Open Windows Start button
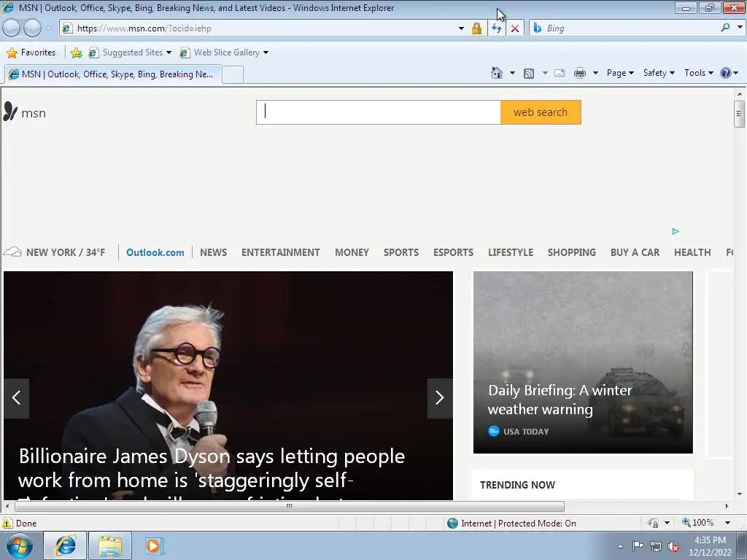The image size is (747, 560). coord(20,545)
